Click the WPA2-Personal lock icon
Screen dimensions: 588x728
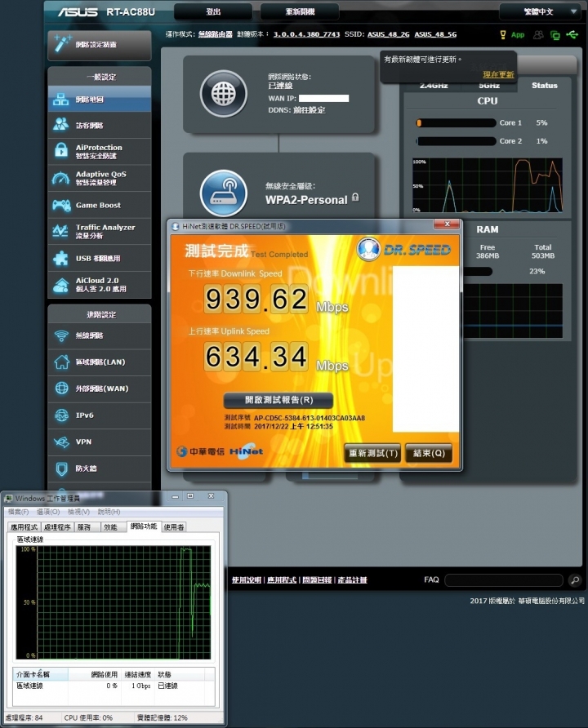[x=355, y=198]
